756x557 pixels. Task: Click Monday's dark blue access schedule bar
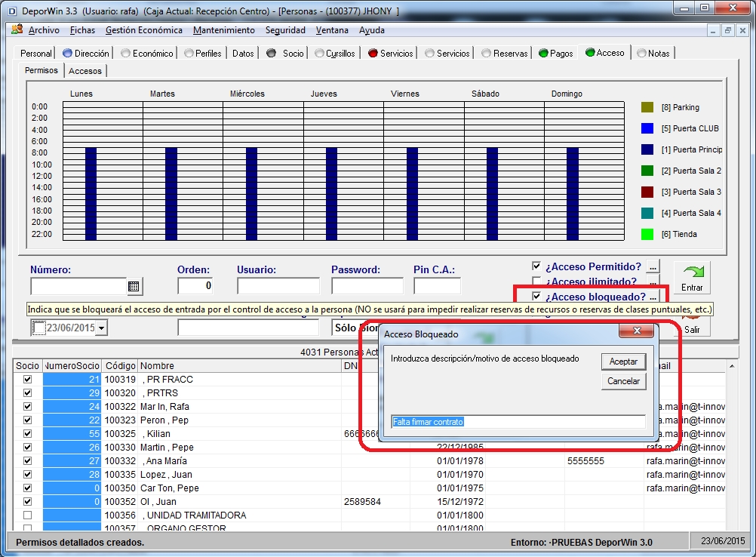tap(91, 194)
